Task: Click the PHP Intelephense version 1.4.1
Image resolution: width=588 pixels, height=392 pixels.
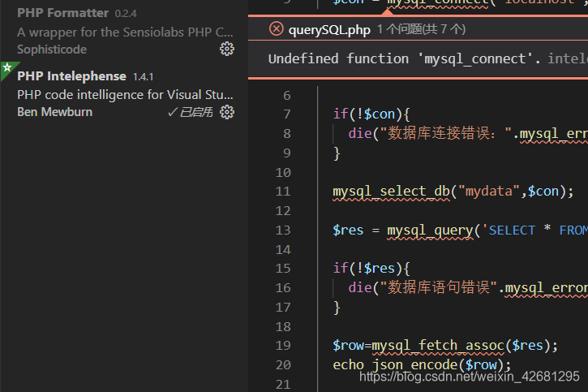Action: tap(143, 77)
